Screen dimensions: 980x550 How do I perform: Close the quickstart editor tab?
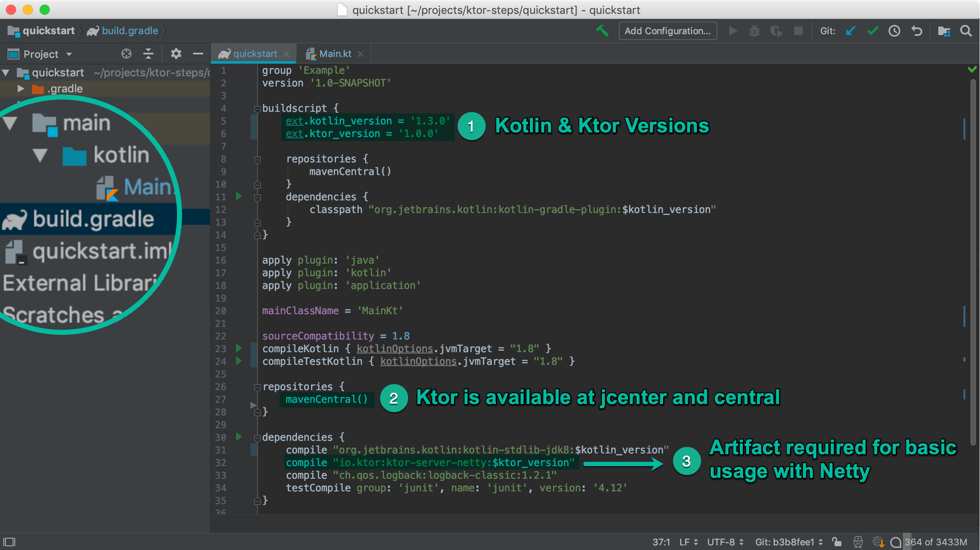click(x=286, y=54)
